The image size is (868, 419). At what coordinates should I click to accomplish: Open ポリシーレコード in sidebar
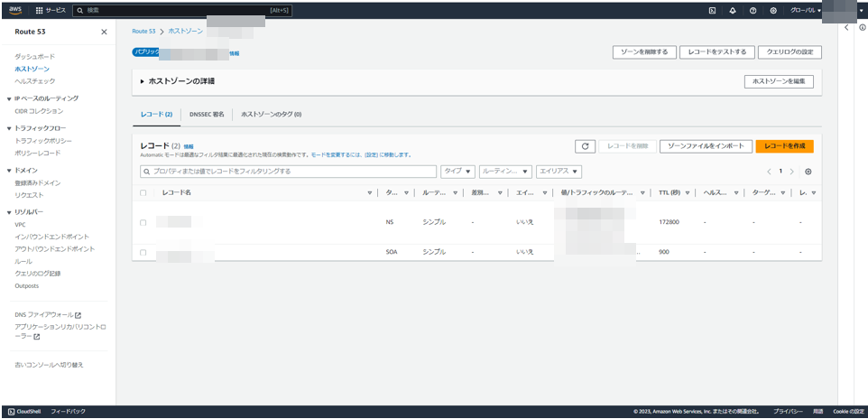[x=38, y=153]
